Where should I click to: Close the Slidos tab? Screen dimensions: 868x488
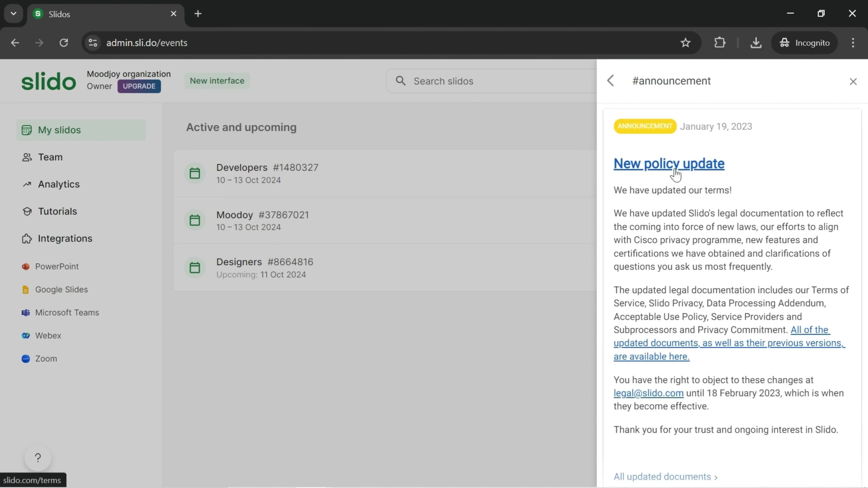tap(174, 14)
